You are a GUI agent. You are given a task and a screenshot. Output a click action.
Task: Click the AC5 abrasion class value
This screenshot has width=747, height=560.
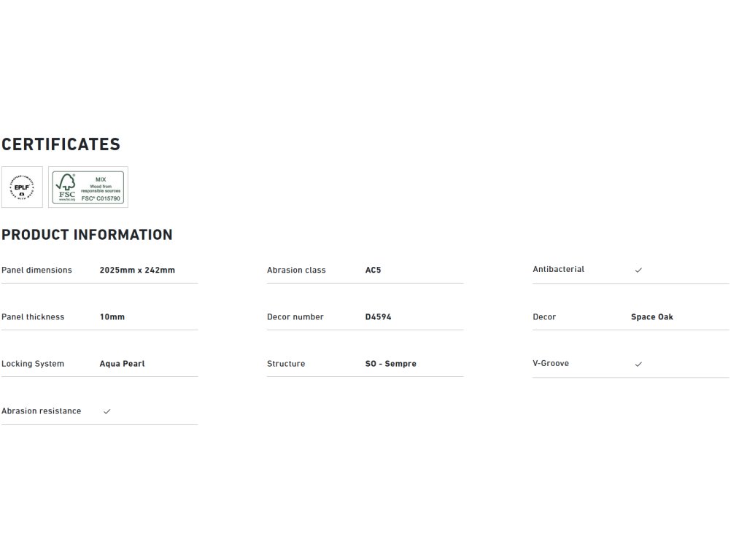tap(373, 270)
